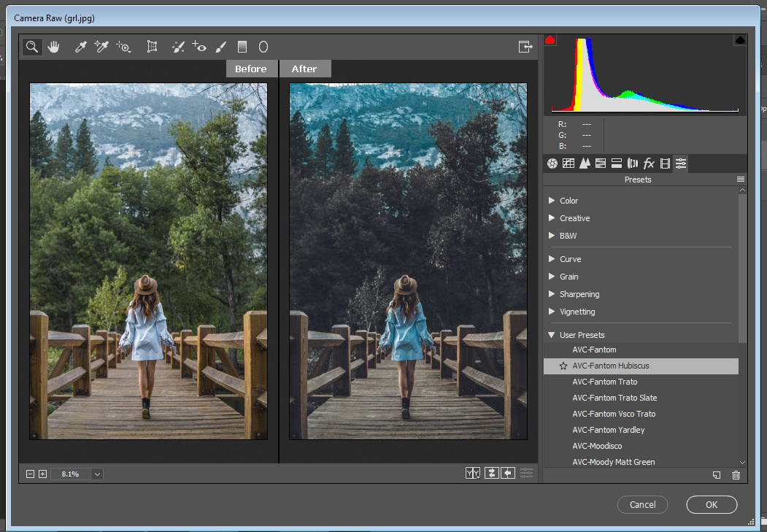Toggle shadow clipping warning in histogram

[550, 40]
